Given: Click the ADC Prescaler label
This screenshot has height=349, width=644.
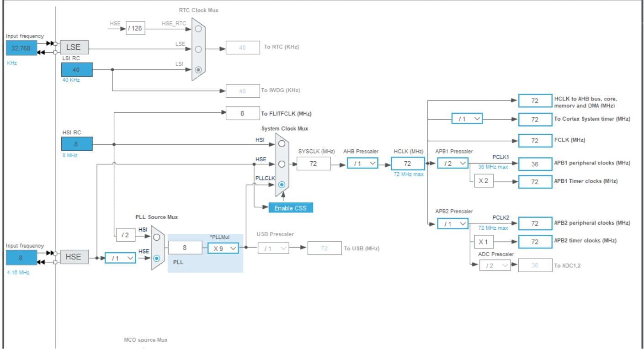Looking at the screenshot, I should [496, 254].
